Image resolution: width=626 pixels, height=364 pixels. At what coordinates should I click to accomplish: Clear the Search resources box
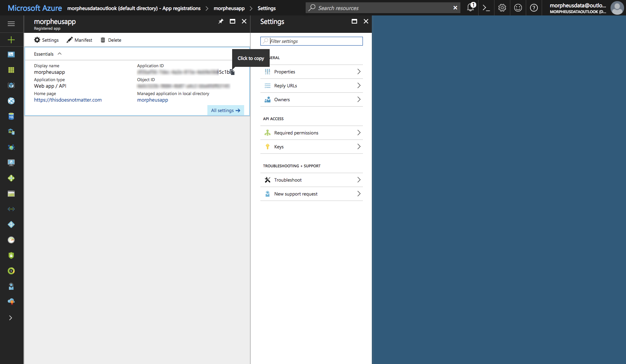[455, 8]
